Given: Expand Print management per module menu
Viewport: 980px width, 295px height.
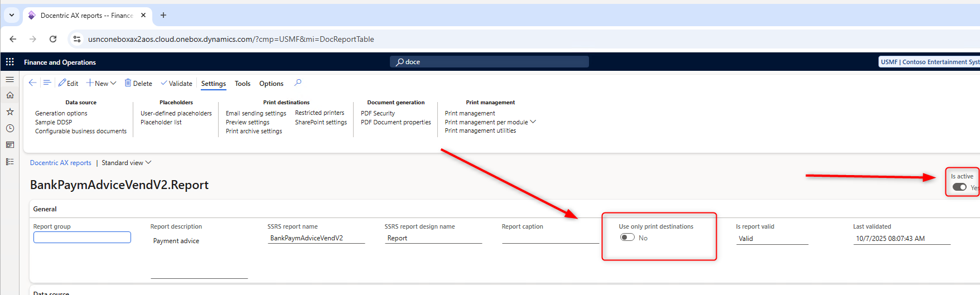Looking at the screenshot, I should coord(490,122).
